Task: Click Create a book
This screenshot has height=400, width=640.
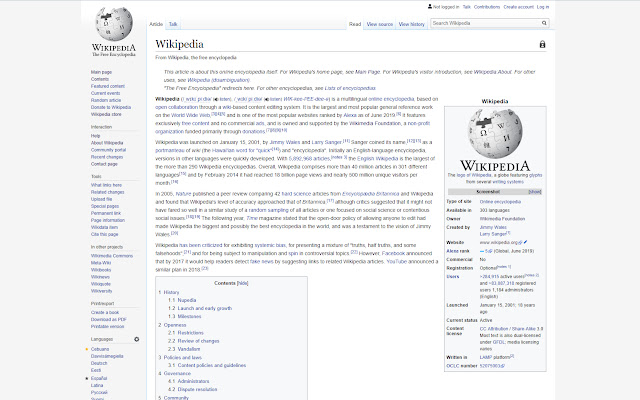Action: (105, 312)
